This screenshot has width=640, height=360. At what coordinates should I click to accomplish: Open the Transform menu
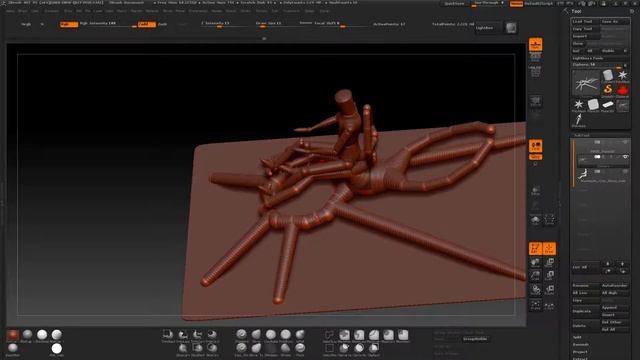[x=291, y=11]
